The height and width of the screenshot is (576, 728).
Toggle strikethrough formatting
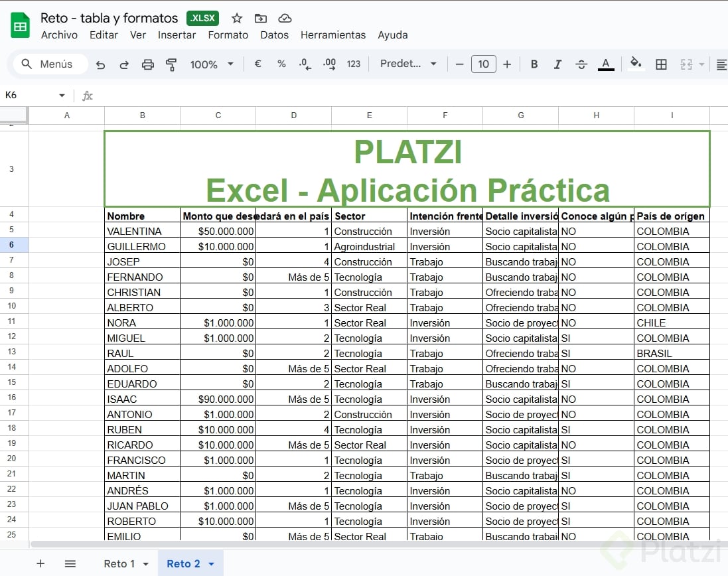[x=581, y=64]
